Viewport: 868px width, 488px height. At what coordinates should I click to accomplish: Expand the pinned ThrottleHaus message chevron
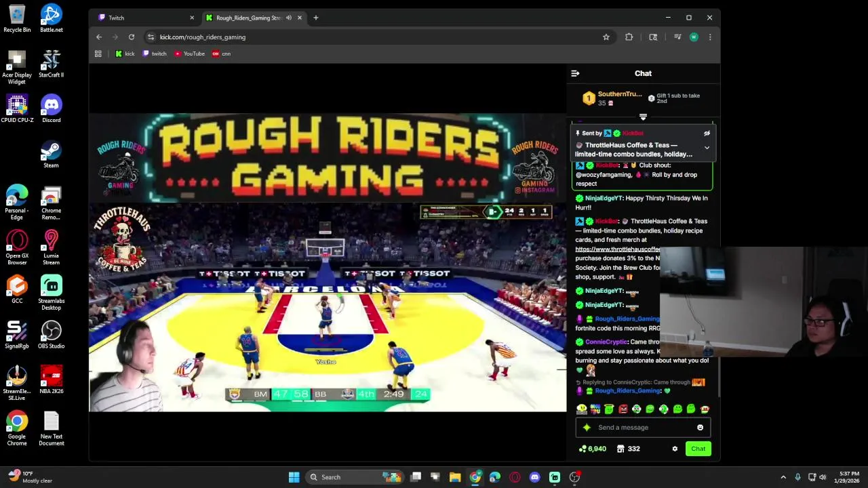point(707,148)
